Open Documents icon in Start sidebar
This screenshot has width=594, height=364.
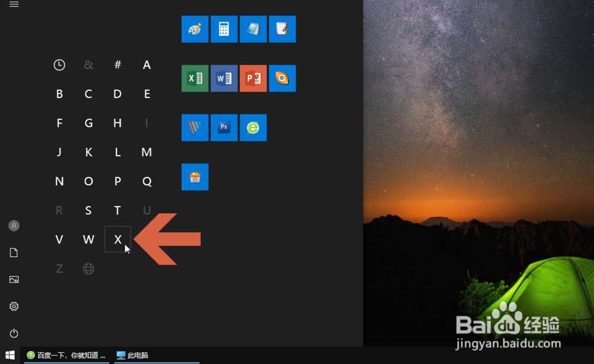(14, 252)
